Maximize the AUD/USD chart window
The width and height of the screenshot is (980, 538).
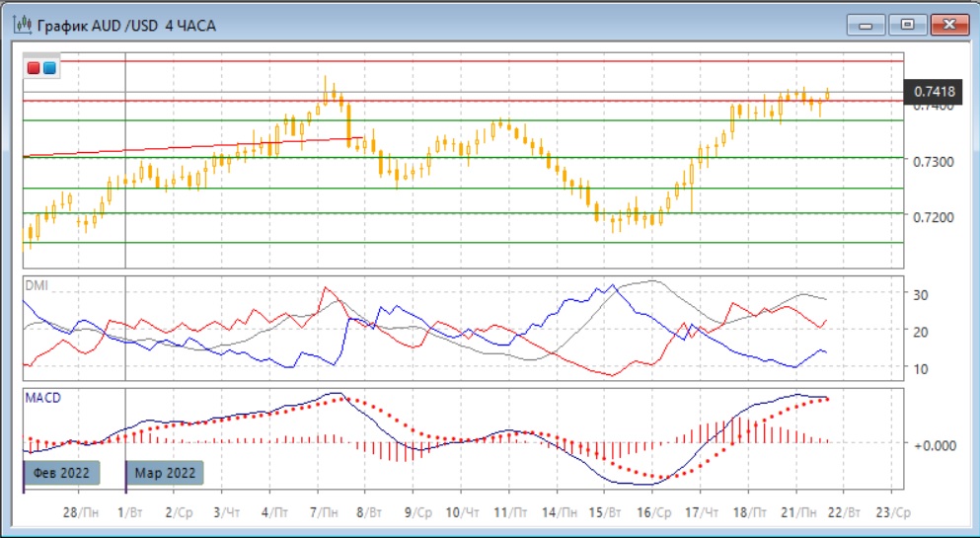pyautogui.click(x=907, y=24)
